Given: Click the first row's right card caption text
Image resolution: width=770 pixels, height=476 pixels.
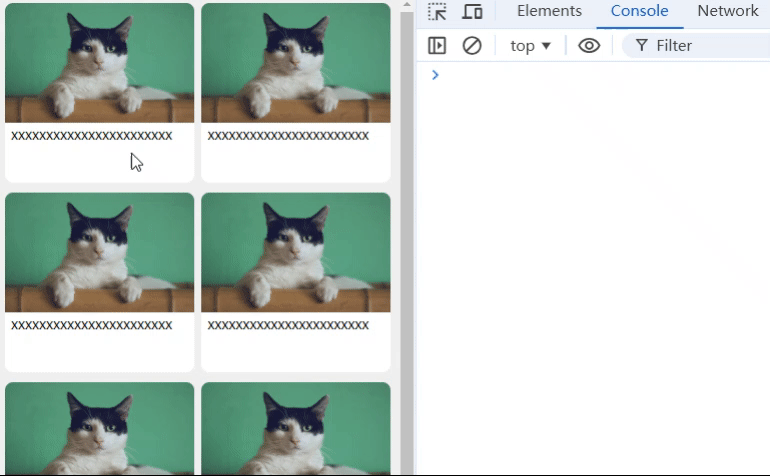Looking at the screenshot, I should [x=288, y=136].
